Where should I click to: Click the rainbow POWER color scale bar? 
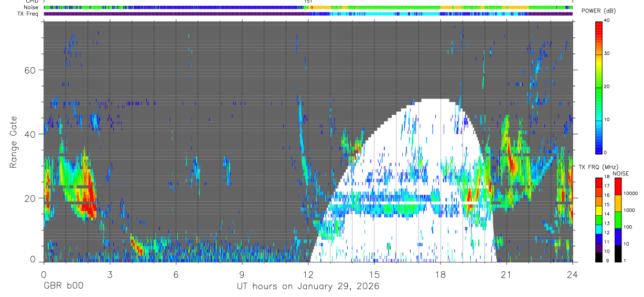(599, 87)
